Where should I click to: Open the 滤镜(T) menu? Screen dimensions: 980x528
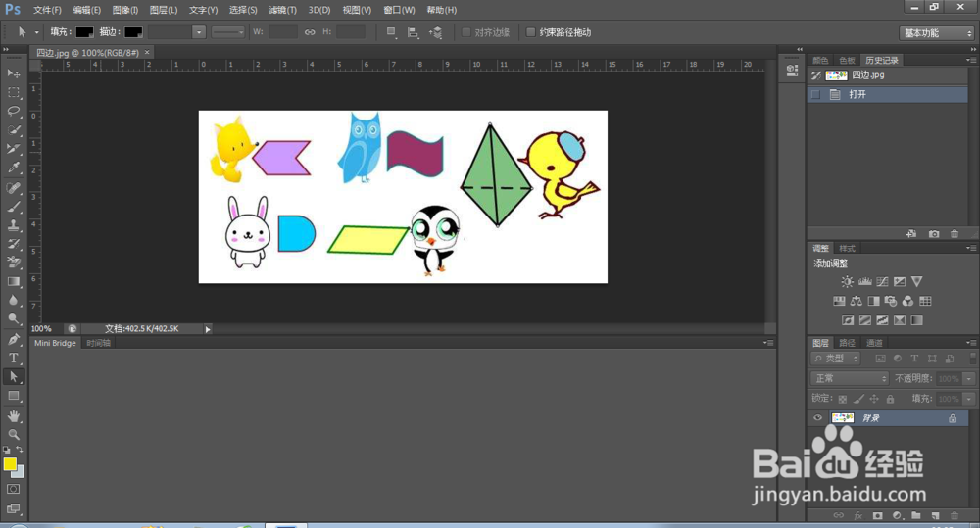click(282, 10)
